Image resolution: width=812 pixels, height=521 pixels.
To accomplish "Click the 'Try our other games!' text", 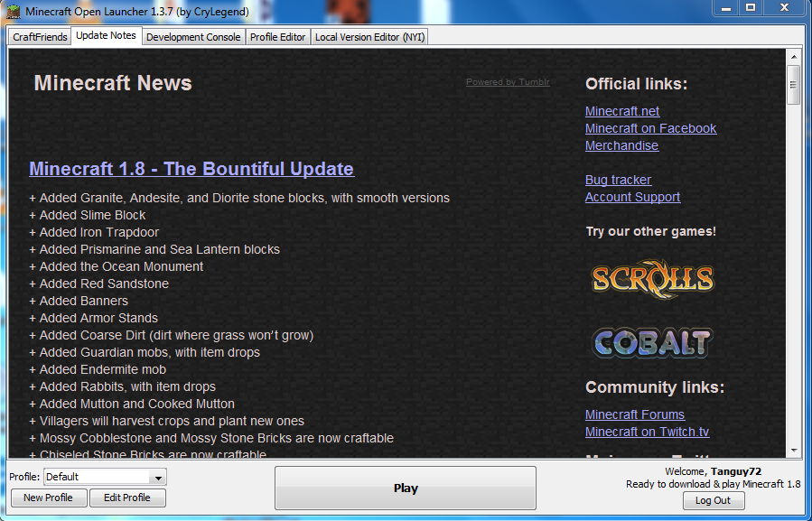I will [x=651, y=231].
